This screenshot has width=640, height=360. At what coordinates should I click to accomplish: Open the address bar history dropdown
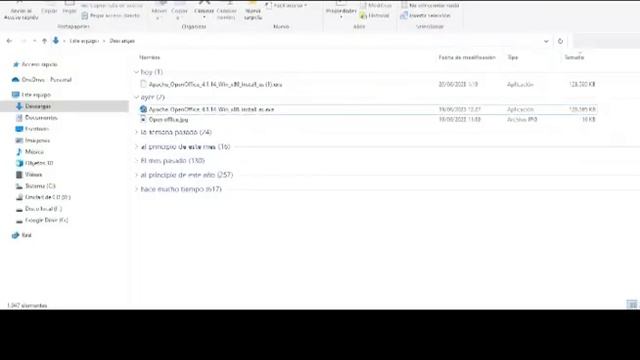tap(546, 41)
